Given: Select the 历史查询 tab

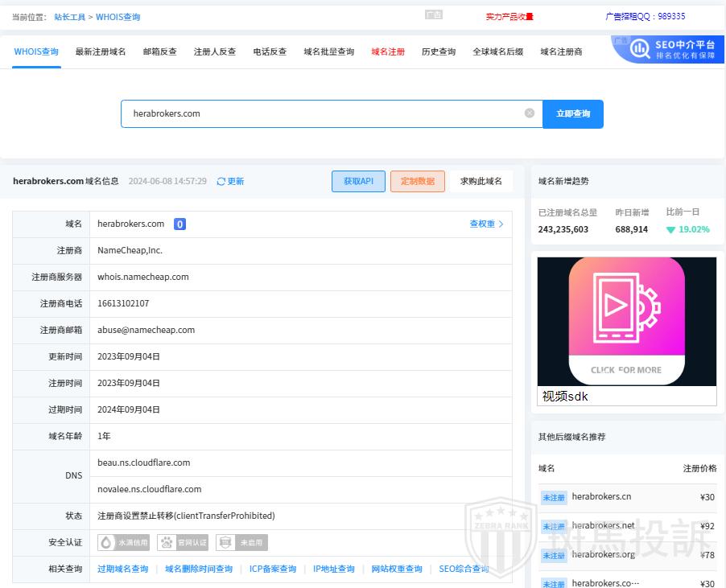Looking at the screenshot, I should (439, 51).
